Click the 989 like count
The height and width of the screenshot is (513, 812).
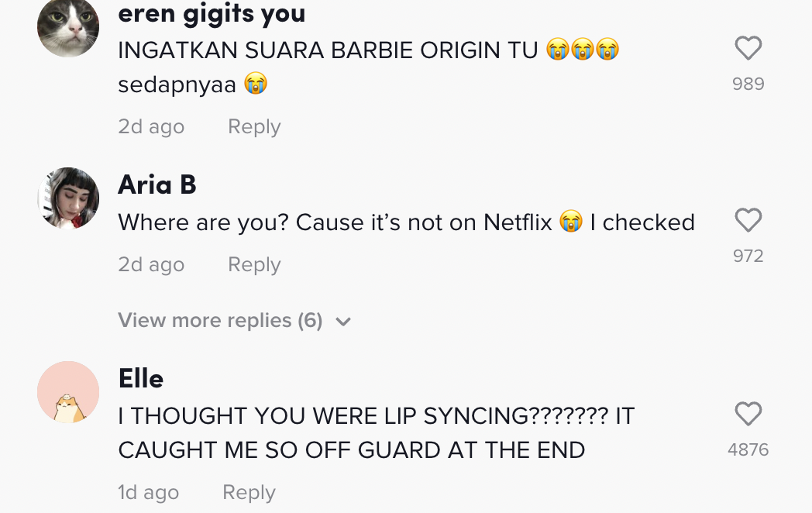tap(748, 84)
